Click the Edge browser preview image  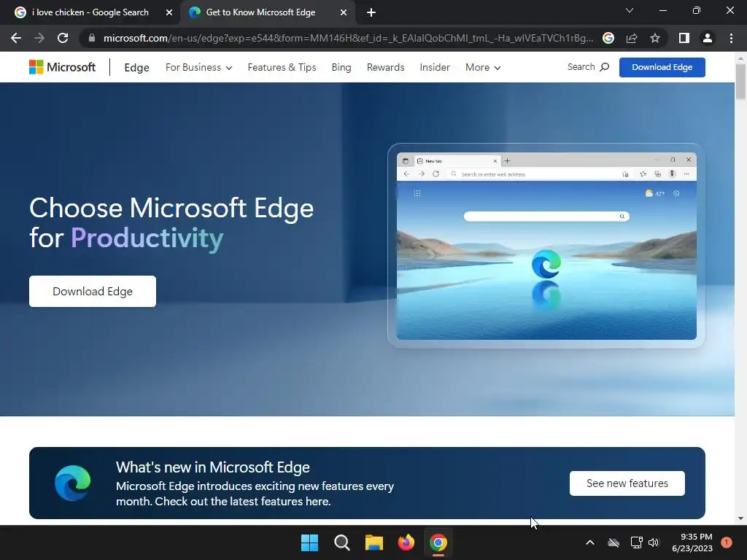pyautogui.click(x=546, y=246)
